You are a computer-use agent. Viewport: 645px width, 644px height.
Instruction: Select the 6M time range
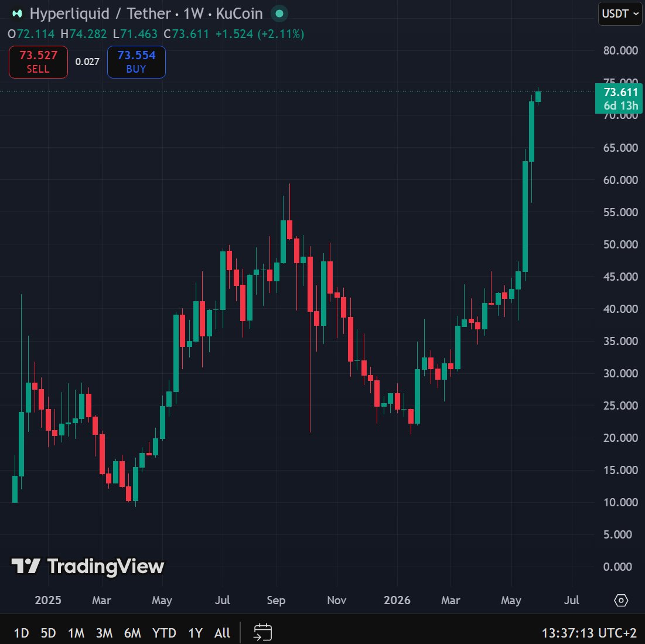point(132,632)
